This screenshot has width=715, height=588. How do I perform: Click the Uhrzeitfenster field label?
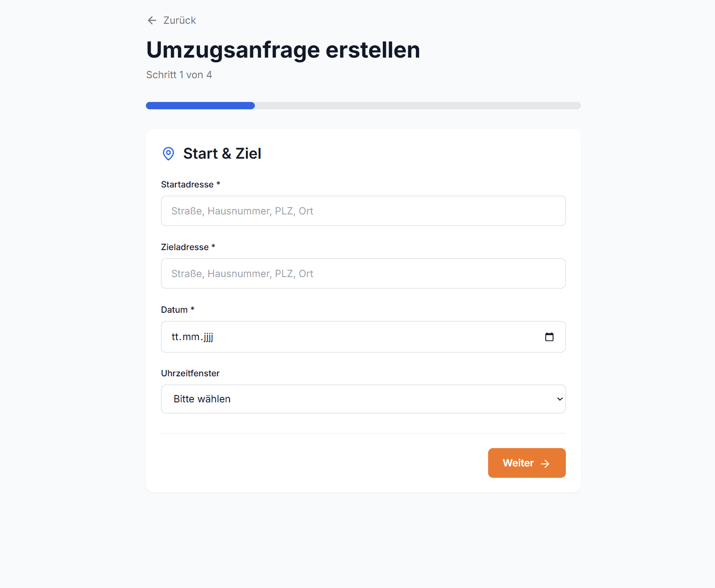pyautogui.click(x=190, y=373)
